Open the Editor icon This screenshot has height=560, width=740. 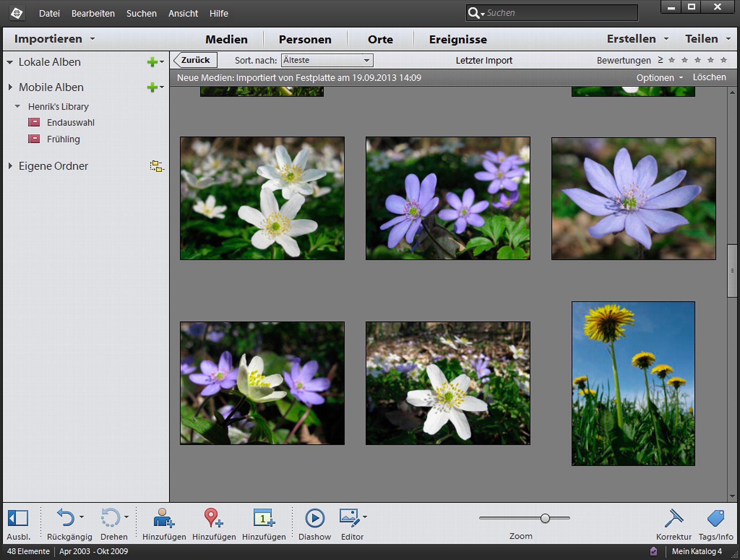pos(350,517)
